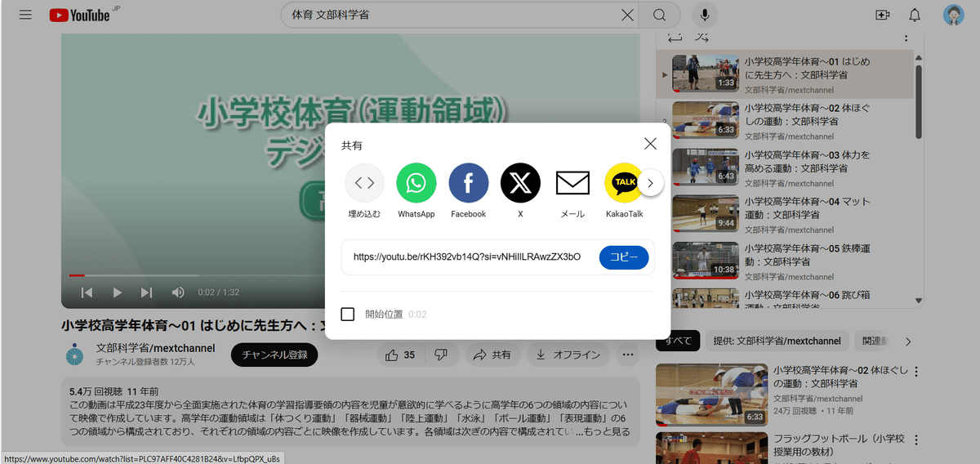Click the 共有 share button

click(492, 355)
